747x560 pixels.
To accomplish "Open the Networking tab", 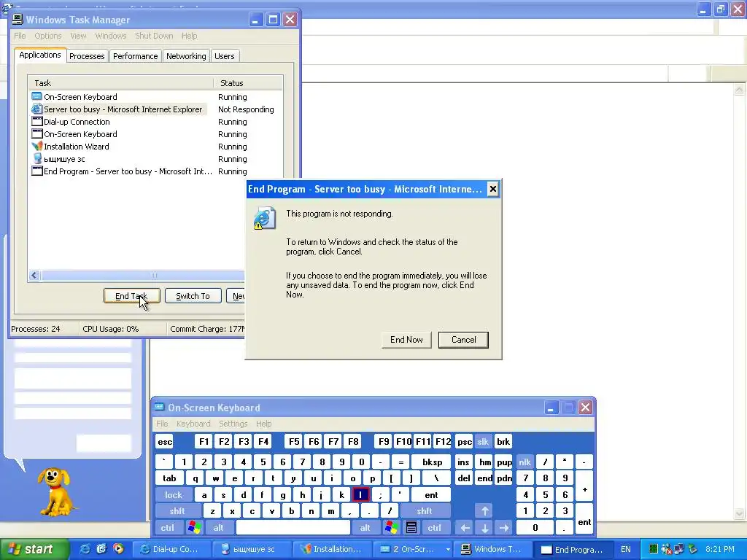I will (186, 55).
